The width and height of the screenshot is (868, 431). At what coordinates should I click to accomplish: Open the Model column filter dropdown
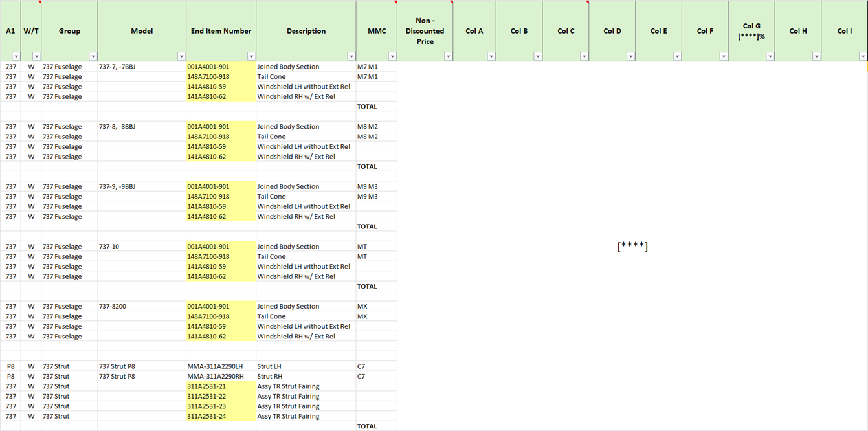181,56
